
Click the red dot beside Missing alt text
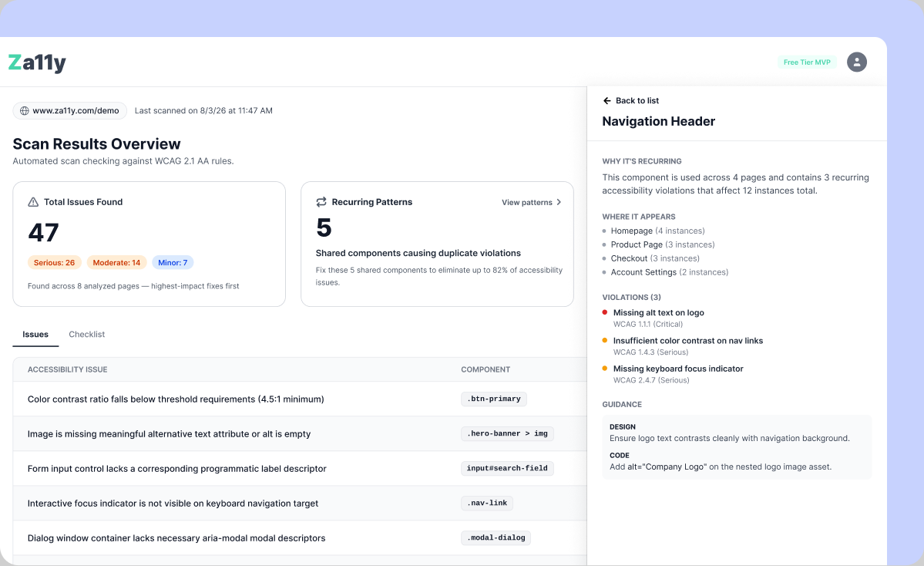[605, 312]
